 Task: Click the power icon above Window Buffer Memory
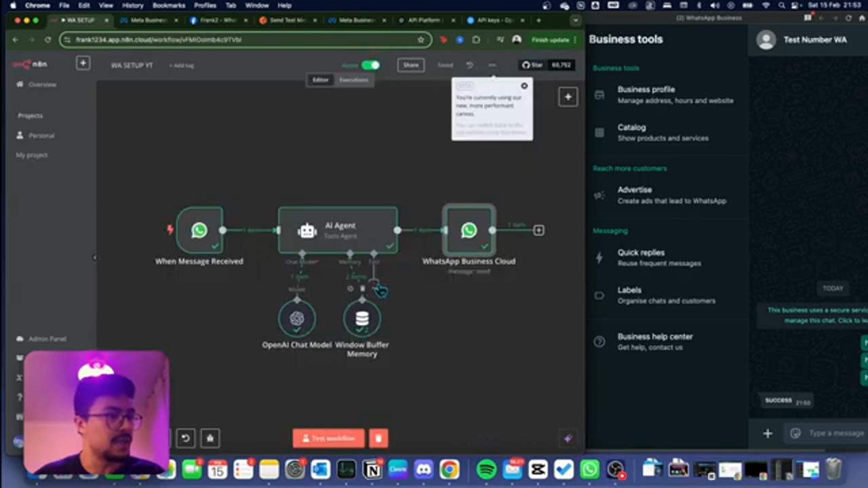click(351, 289)
